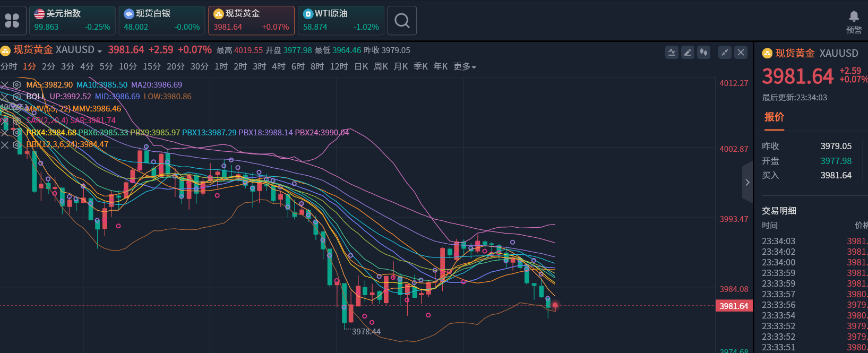This screenshot has width=868, height=353.
Task: Remove the MA indicator with its X
Action: point(5,85)
